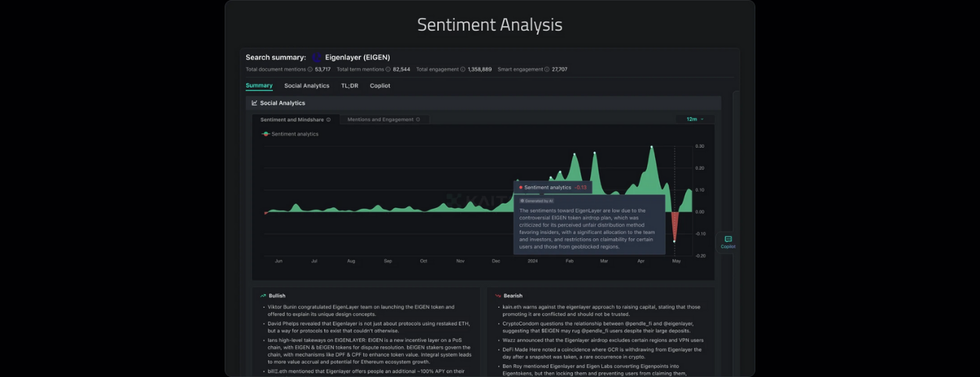
Task: Open the Social Analytics tab
Action: tap(307, 85)
